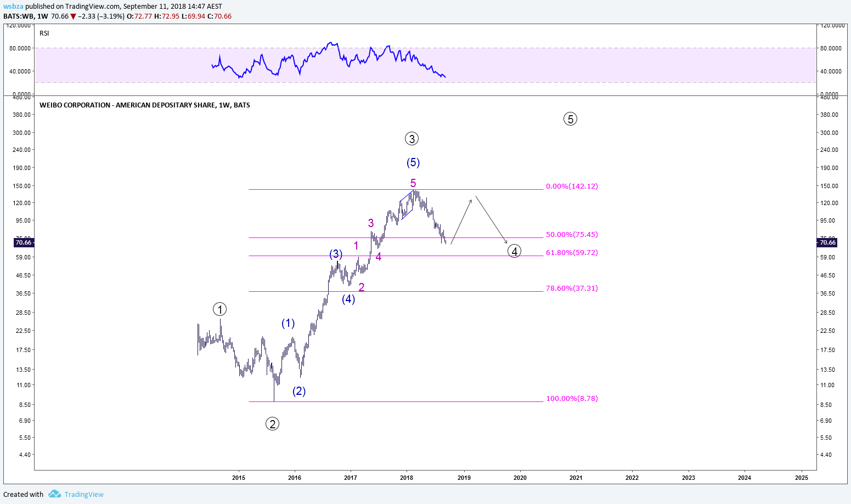Click the 70.66 price tag on left axis
Viewport: 851px width, 504px height.
pos(24,242)
